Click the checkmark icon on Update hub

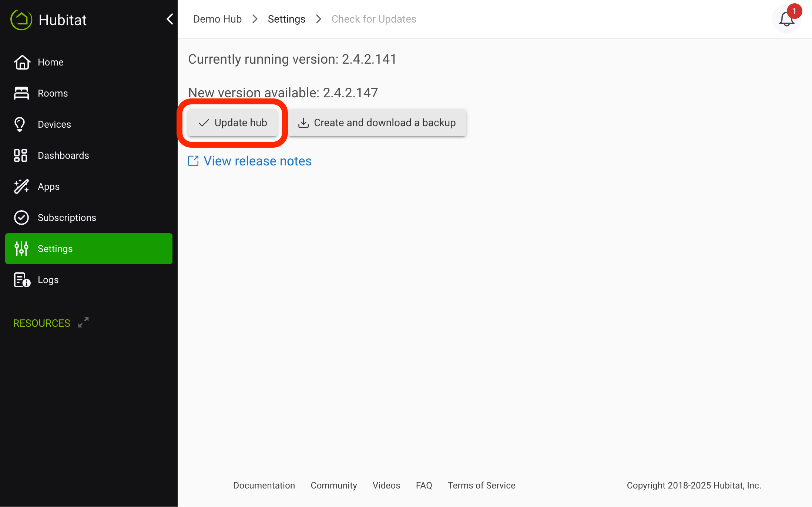[x=204, y=123]
